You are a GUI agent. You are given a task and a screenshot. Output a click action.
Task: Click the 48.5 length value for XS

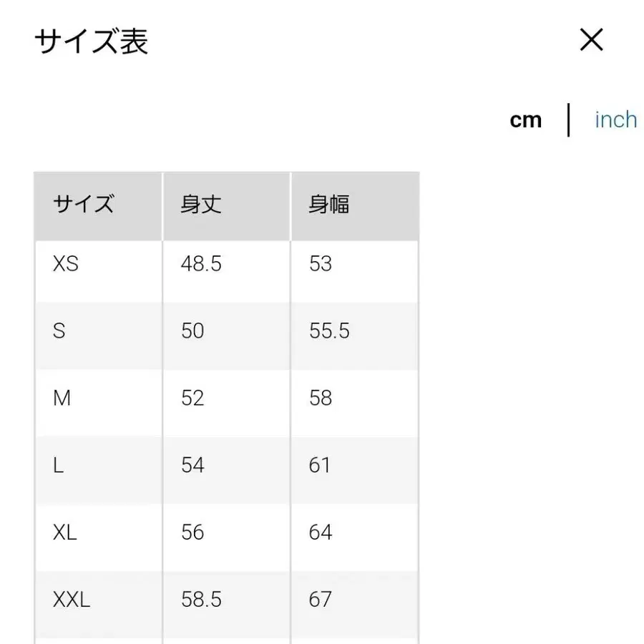pyautogui.click(x=200, y=263)
